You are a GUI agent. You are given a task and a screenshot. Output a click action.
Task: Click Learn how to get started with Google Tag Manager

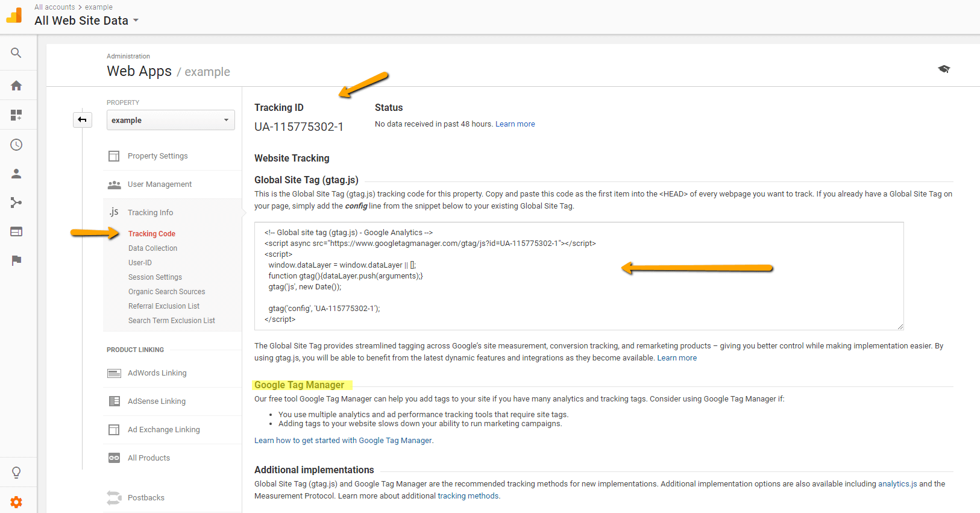coord(343,441)
